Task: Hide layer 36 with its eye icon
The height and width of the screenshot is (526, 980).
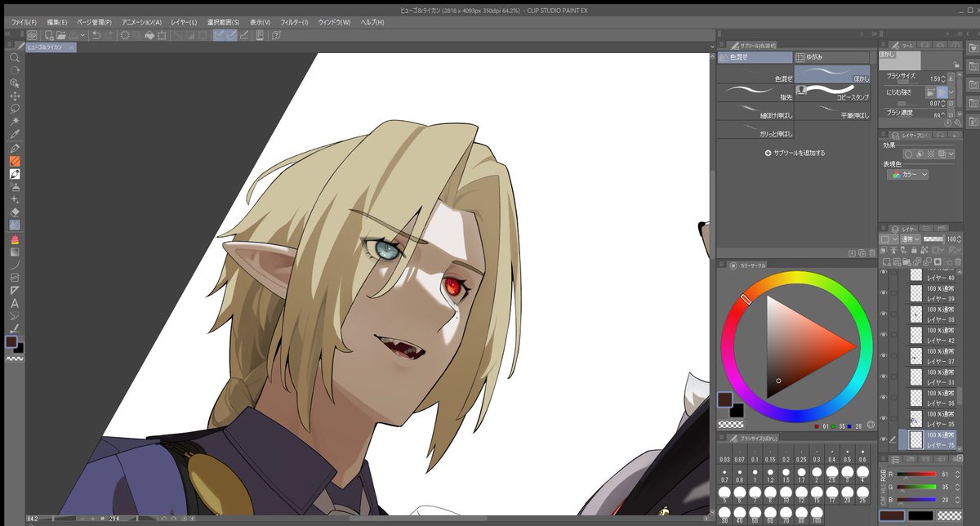Action: click(x=884, y=398)
